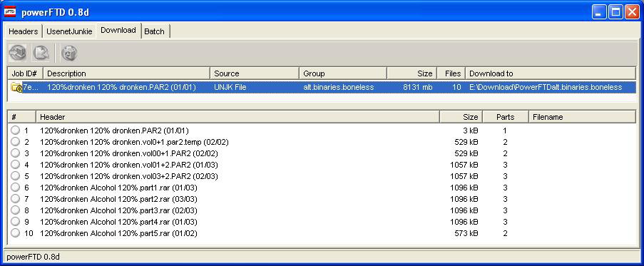The height and width of the screenshot is (266, 644).
Task: Select the vol0+1.par2.temp header row
Action: [x=322, y=142]
